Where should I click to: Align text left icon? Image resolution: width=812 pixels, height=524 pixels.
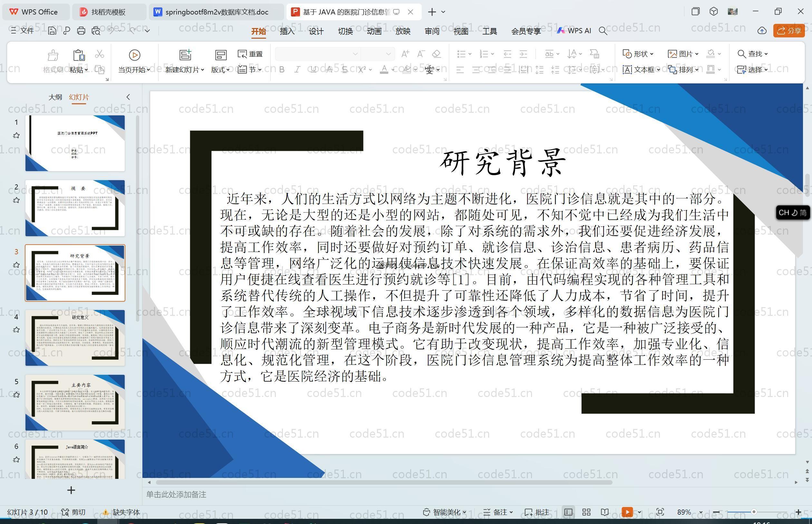pos(460,70)
